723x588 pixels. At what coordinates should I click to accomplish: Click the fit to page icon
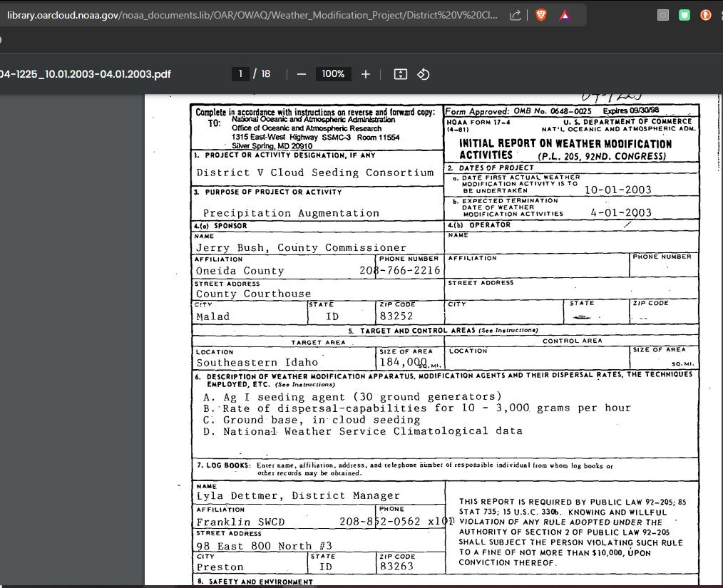click(x=400, y=74)
